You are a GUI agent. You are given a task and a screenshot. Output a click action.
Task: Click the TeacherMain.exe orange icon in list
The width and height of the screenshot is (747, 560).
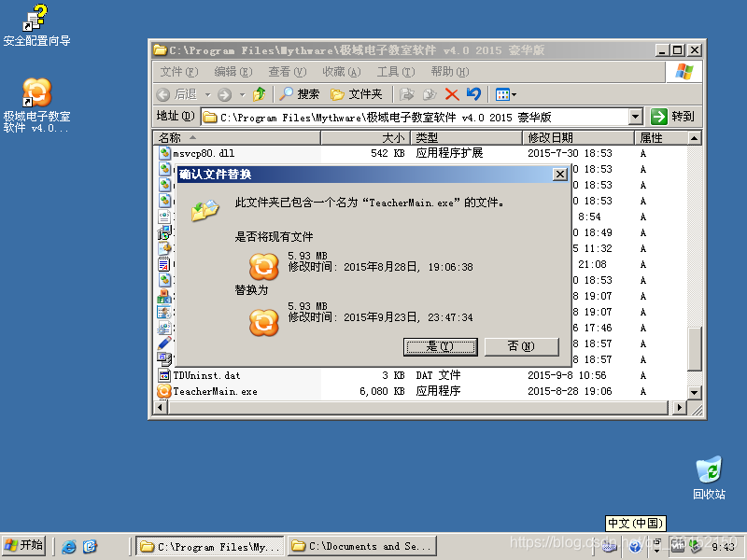click(x=164, y=391)
